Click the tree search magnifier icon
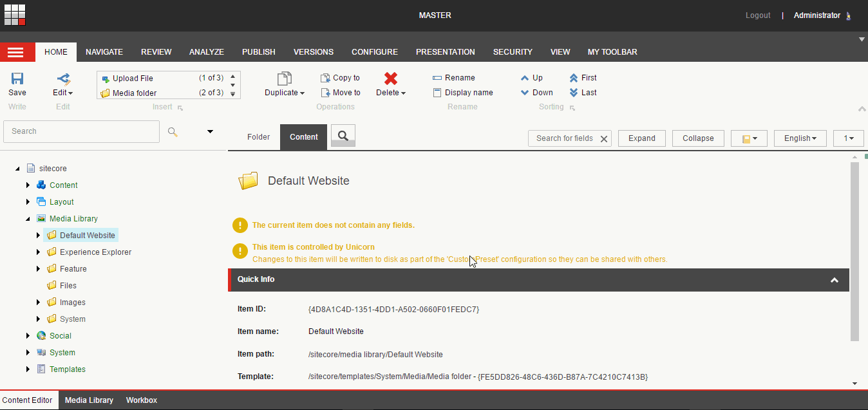 tap(173, 131)
